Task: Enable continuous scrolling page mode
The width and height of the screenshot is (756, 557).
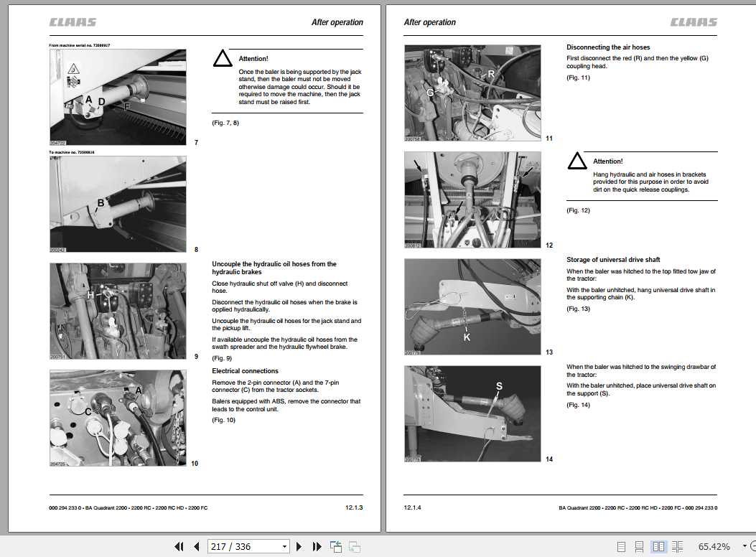Action: point(639,546)
